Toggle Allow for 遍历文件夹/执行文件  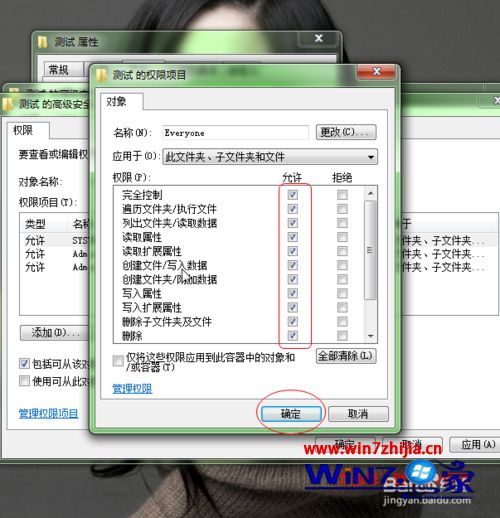[293, 209]
